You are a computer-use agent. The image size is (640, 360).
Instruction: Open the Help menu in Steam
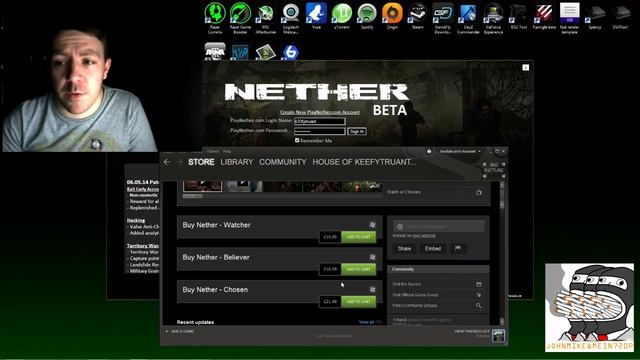pyautogui.click(x=227, y=151)
